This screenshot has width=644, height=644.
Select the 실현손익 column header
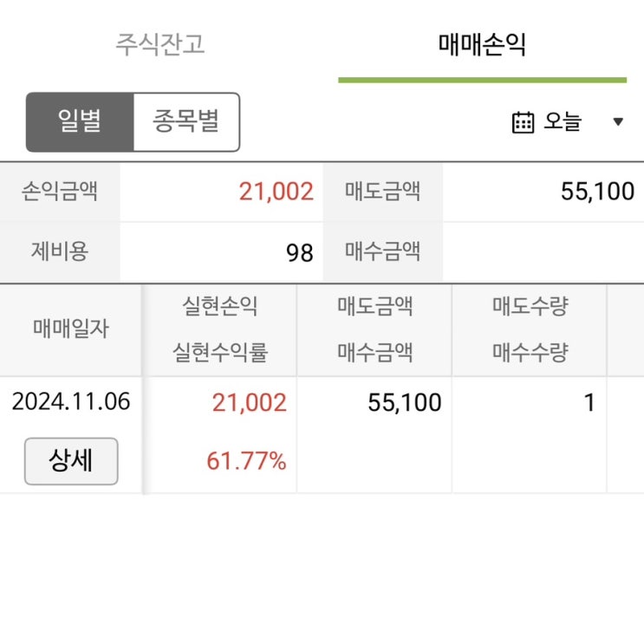pyautogui.click(x=220, y=306)
